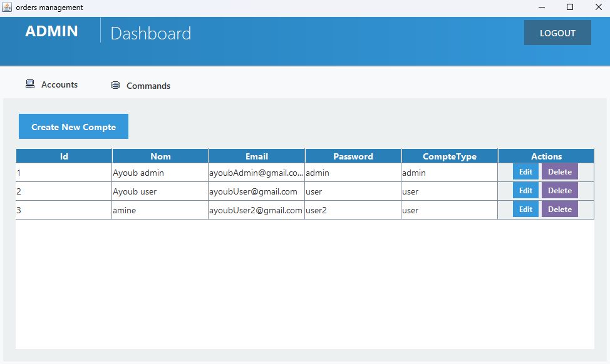The width and height of the screenshot is (610, 364).
Task: Select the 'Ayoub admin' name cell
Action: [x=160, y=173]
